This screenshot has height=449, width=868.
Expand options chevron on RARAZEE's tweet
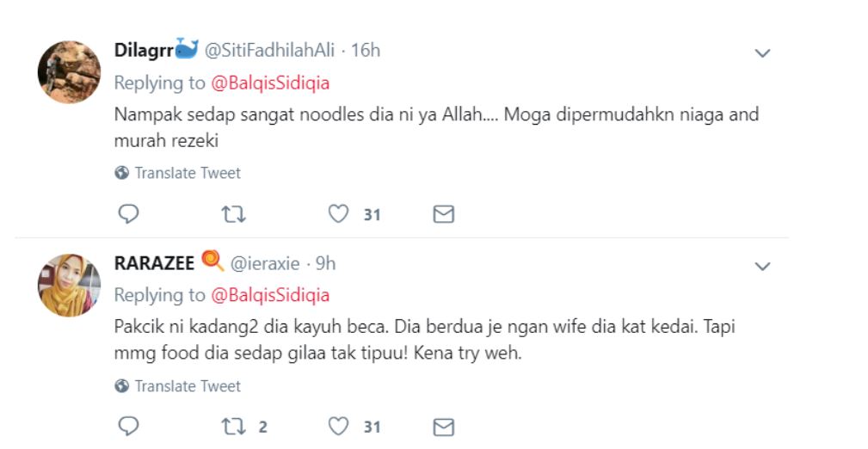click(762, 267)
